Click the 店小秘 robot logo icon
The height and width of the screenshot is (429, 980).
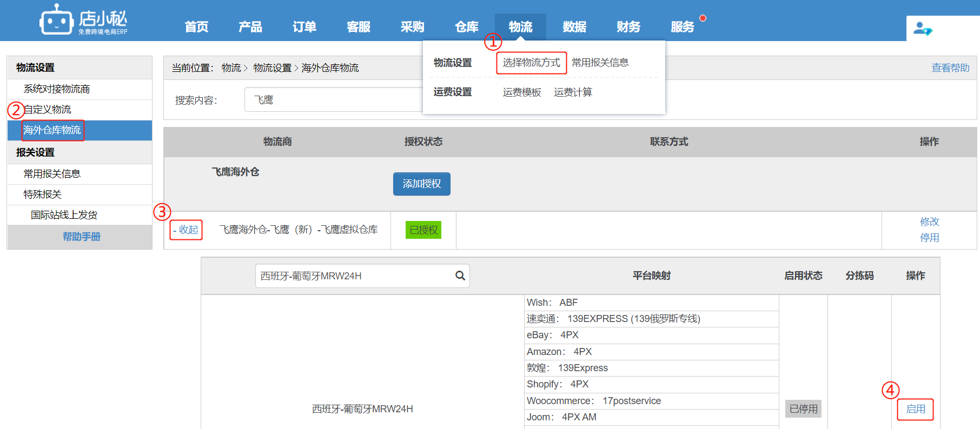56,20
